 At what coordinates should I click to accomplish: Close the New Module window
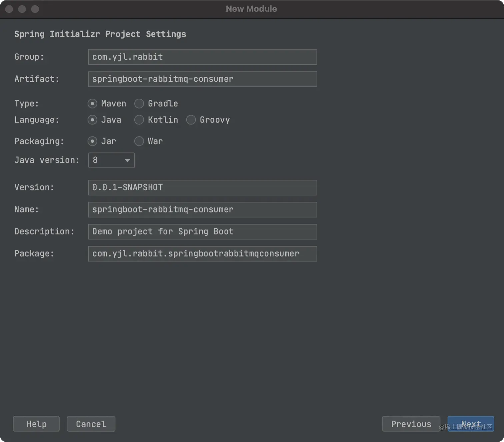pos(9,9)
